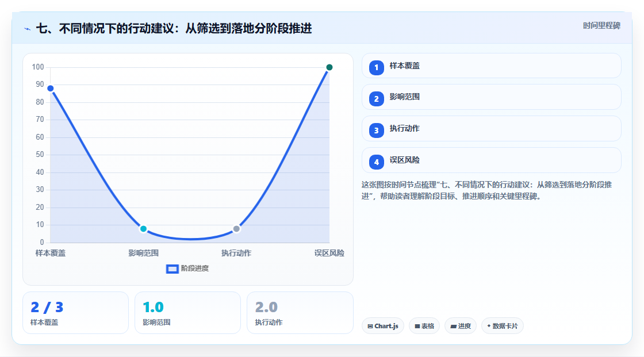Click the 进度 tag

461,326
